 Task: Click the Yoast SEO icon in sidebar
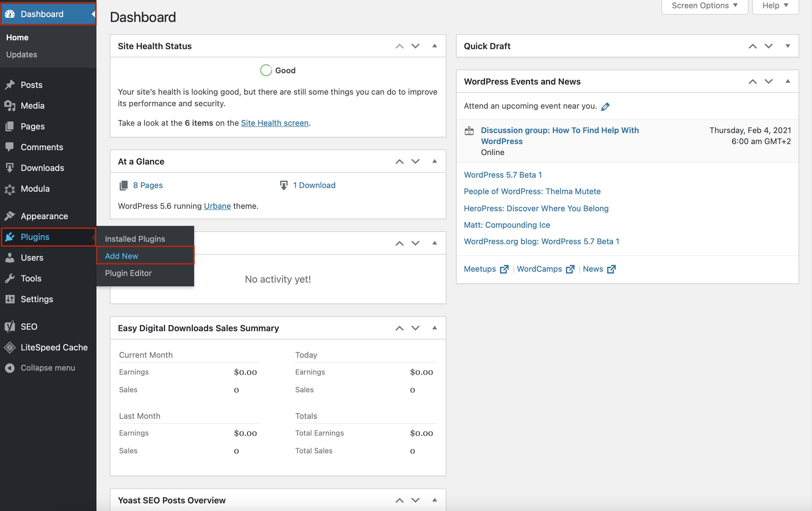(10, 327)
